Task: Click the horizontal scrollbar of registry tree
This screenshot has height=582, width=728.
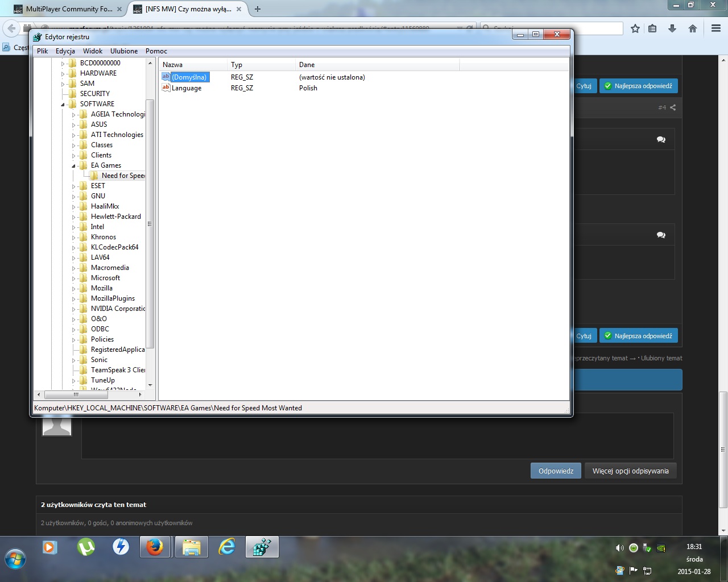Action: coord(76,394)
